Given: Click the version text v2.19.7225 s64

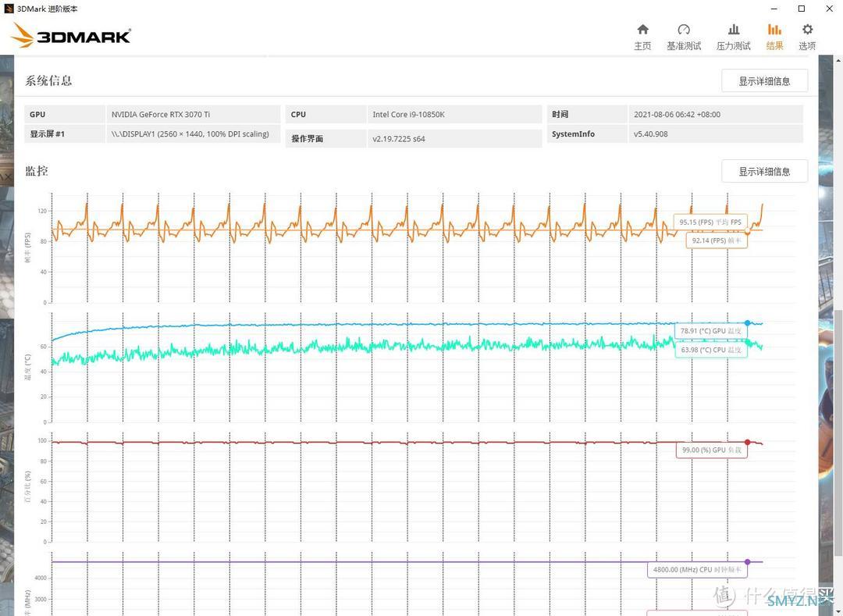Looking at the screenshot, I should pyautogui.click(x=399, y=139).
